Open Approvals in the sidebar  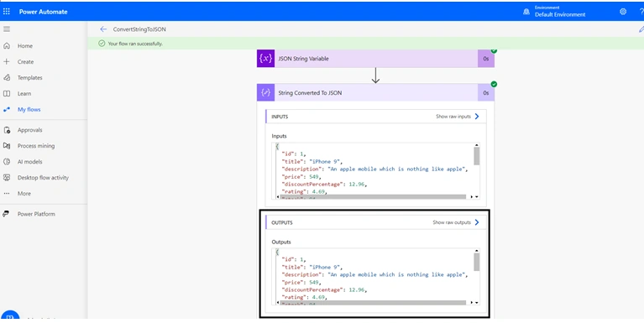click(x=29, y=130)
